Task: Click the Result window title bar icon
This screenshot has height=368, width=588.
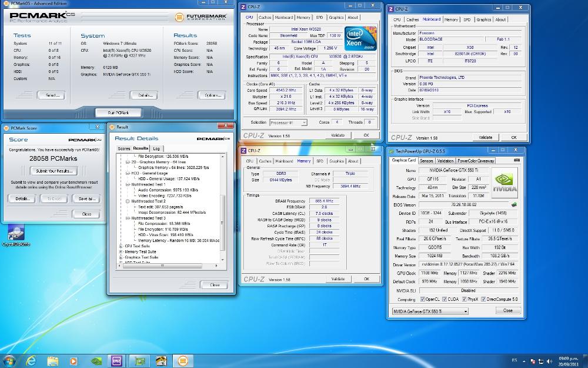Action: pos(112,127)
